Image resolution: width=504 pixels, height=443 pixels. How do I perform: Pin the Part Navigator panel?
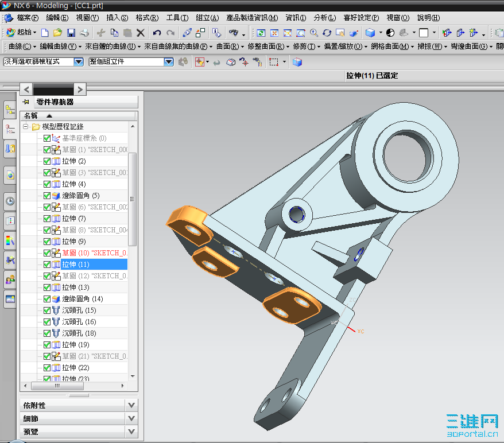coord(26,102)
